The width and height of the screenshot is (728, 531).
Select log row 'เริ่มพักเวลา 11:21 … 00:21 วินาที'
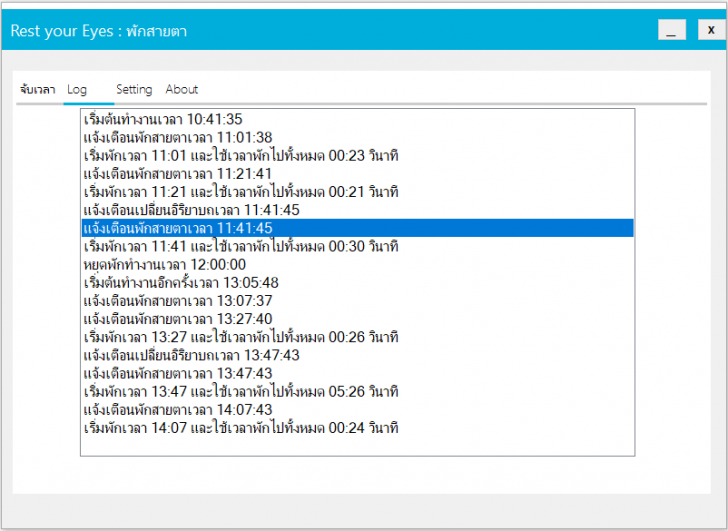358,192
